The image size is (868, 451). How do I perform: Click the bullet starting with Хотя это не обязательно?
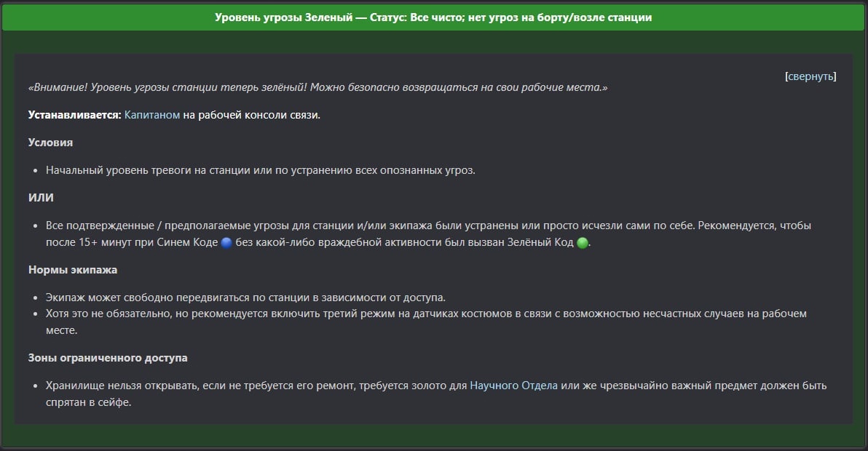pos(426,314)
